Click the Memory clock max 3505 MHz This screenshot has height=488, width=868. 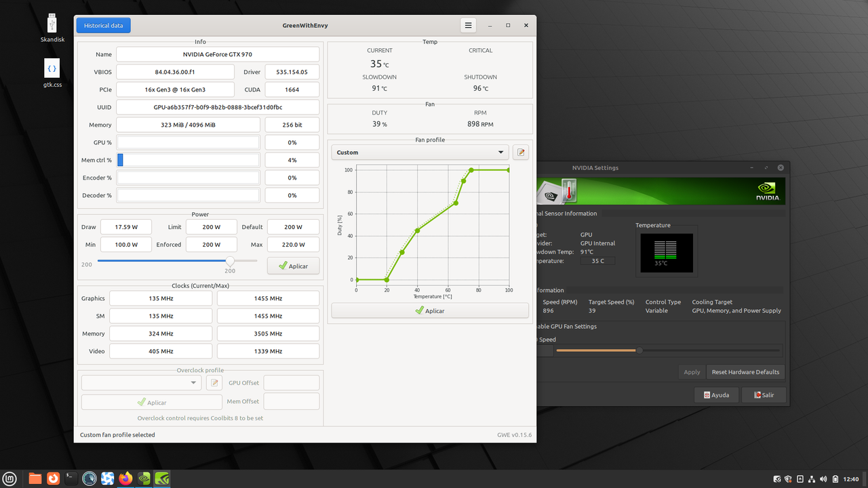point(268,333)
